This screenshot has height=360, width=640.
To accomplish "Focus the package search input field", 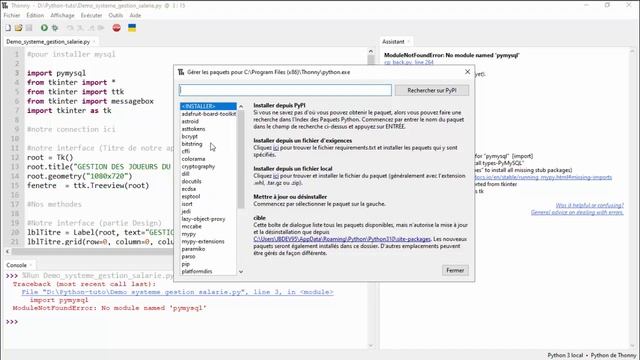I will pyautogui.click(x=285, y=90).
